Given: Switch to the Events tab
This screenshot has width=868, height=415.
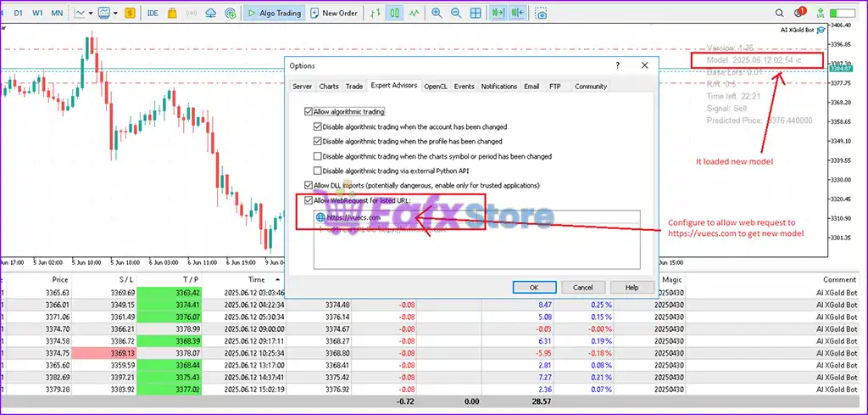Looking at the screenshot, I should tap(464, 87).
